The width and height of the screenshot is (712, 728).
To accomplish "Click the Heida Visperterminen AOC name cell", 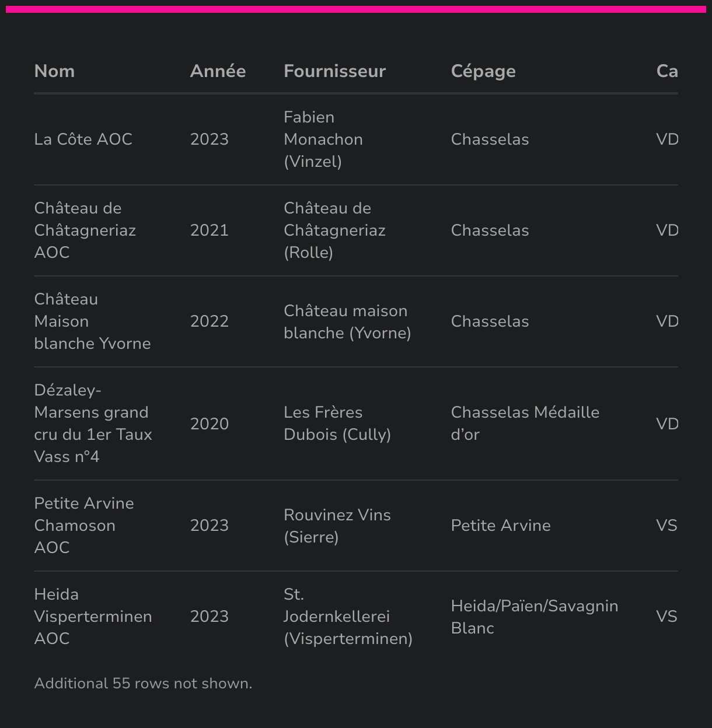I will pos(93,617).
